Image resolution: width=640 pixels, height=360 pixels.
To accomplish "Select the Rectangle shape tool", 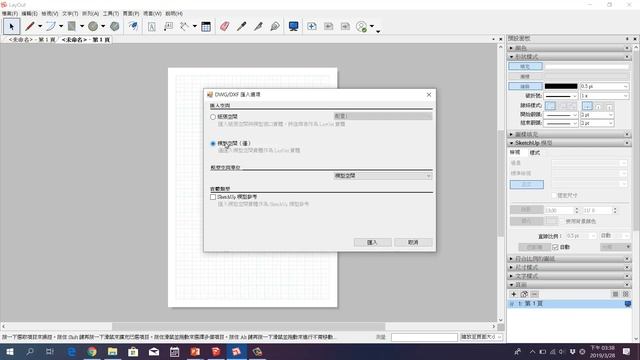I will point(72,27).
